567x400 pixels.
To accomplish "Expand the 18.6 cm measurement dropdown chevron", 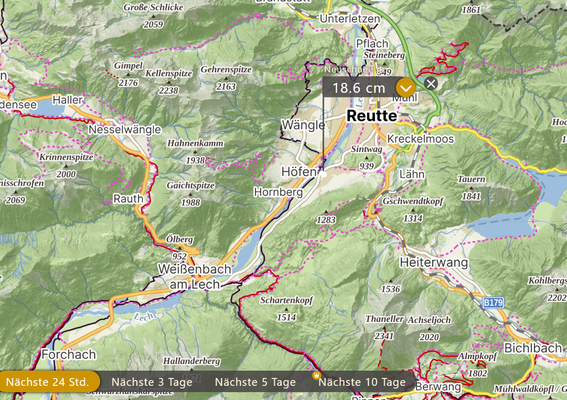I will (x=405, y=88).
